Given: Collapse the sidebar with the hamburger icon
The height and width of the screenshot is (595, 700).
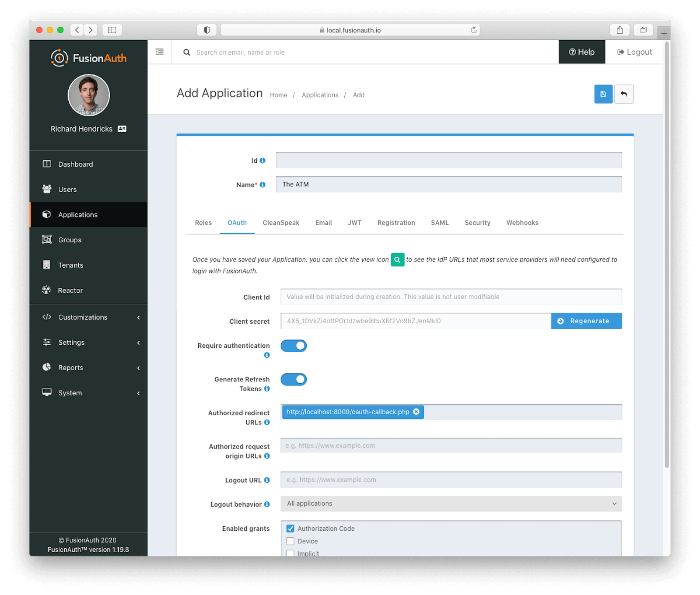Looking at the screenshot, I should point(159,52).
